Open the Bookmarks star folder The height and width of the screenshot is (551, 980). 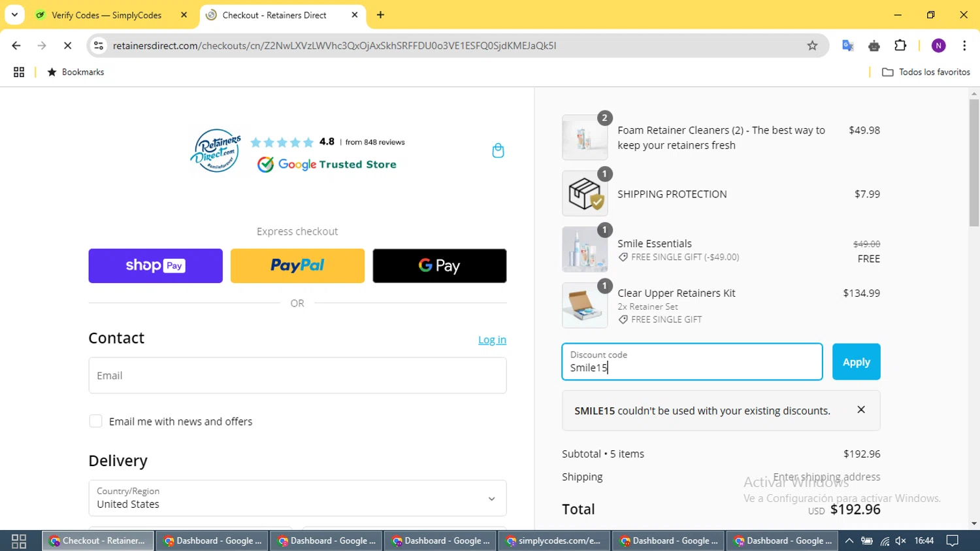(76, 72)
